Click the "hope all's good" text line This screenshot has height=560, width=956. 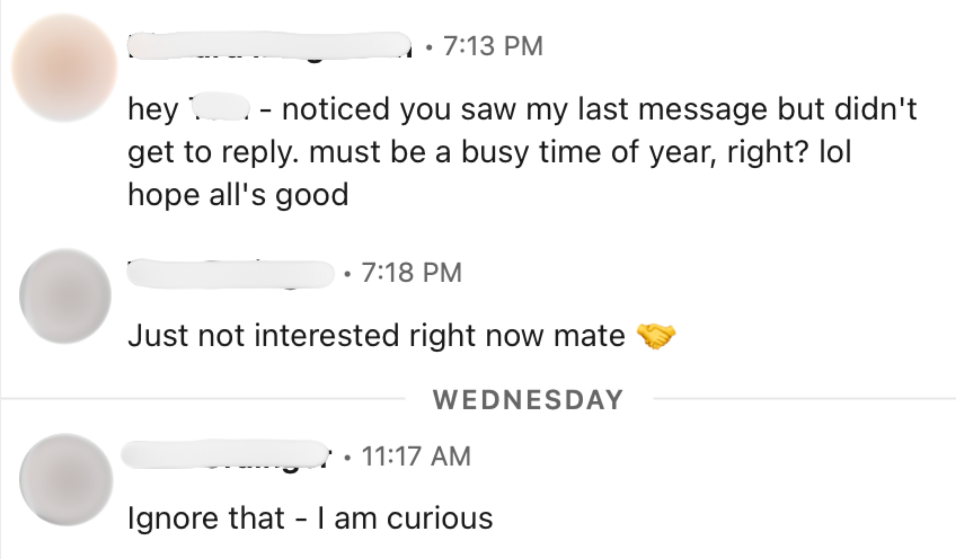coord(238,194)
